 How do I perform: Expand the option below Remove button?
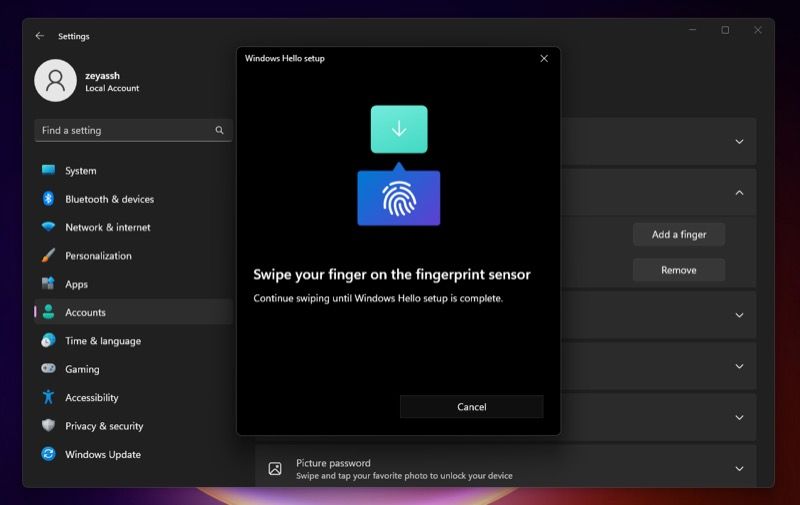[739, 315]
